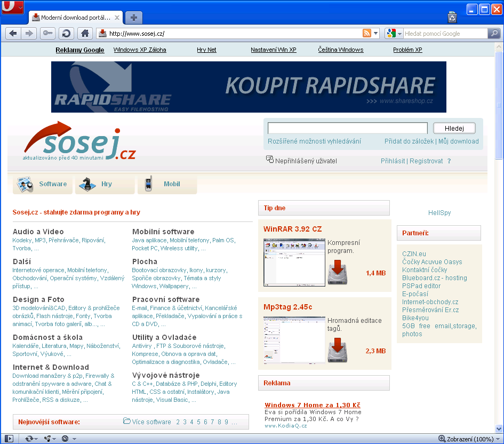
Task: Click the question mark help link
Action: (449, 161)
